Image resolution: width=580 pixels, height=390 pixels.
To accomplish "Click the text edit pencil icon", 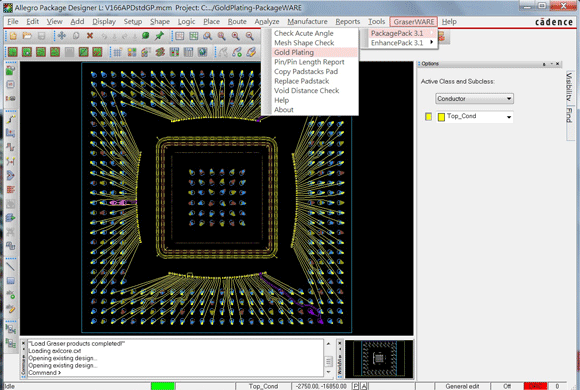I will pos(11,309).
